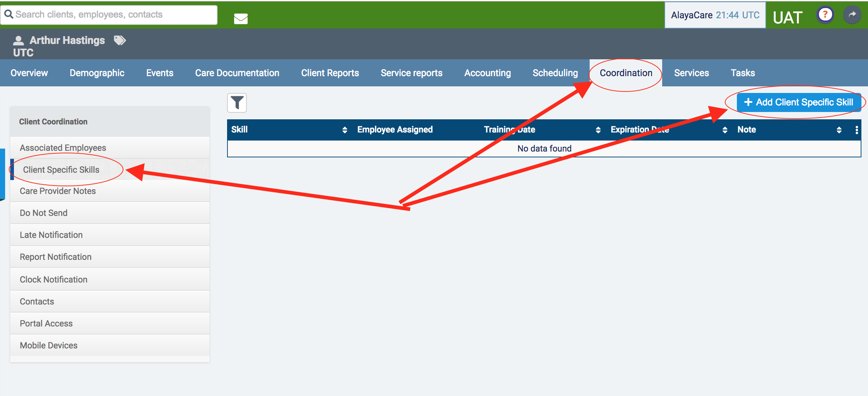Click the search magnifier icon
The height and width of the screenshot is (396, 868).
(9, 14)
